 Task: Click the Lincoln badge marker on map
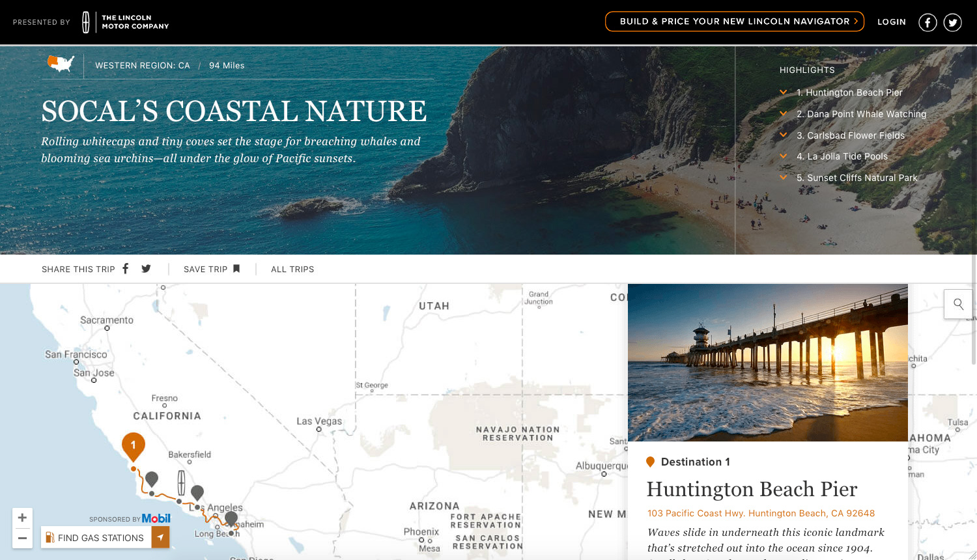181,483
